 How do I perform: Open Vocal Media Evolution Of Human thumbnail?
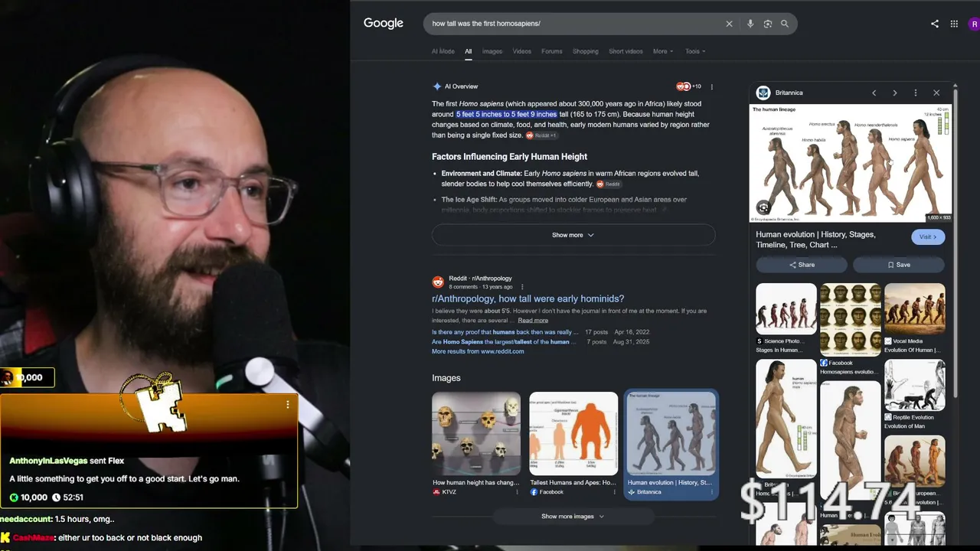tap(915, 309)
